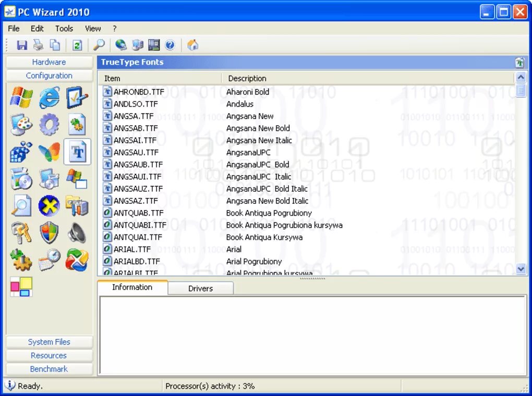Open the Windows security shield icon

(50, 233)
